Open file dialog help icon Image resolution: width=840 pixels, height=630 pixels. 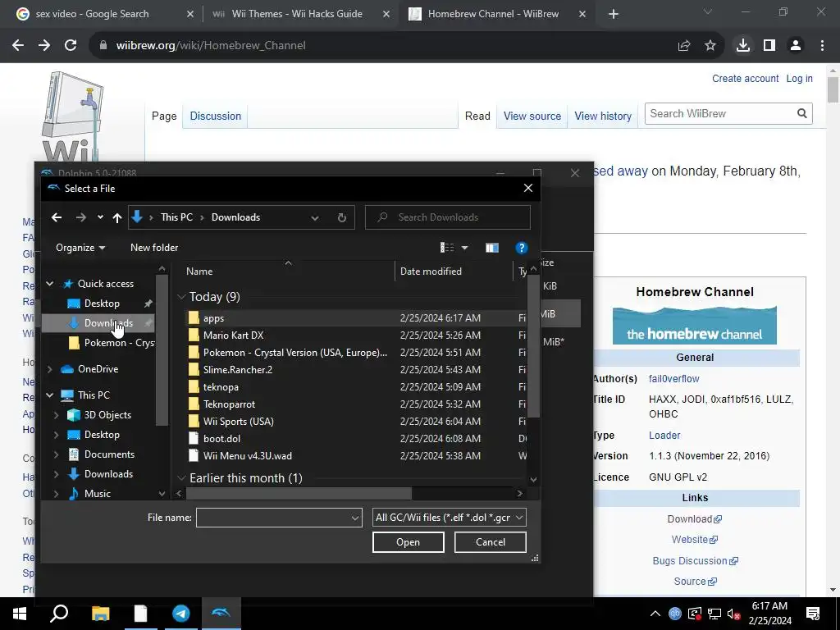coord(521,248)
